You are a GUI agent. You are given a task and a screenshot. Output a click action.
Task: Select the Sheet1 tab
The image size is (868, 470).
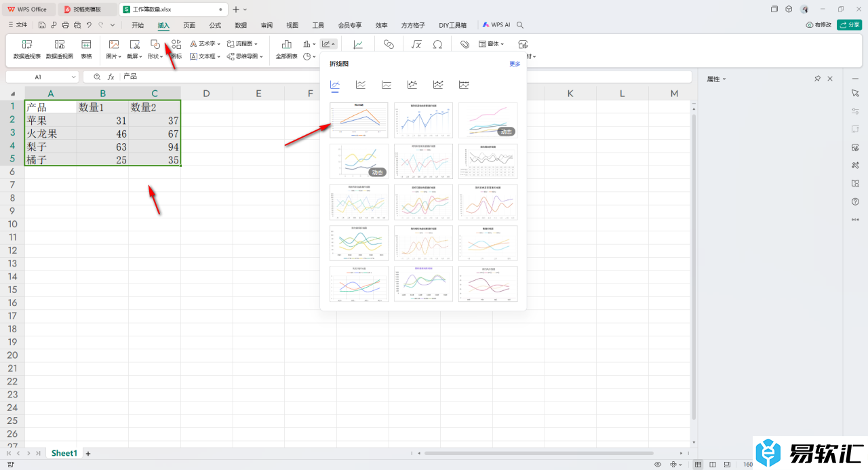(x=64, y=453)
